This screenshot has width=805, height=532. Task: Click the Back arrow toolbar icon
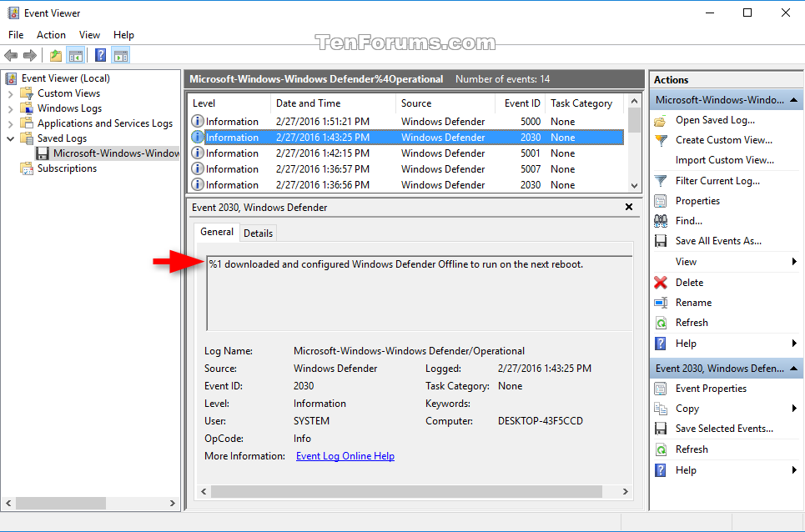tap(11, 55)
